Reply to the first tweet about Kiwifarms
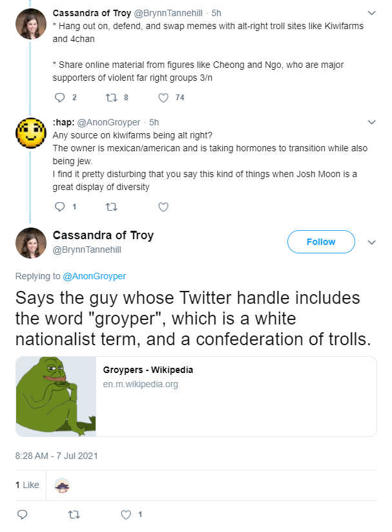The image size is (392, 532). pos(60,98)
